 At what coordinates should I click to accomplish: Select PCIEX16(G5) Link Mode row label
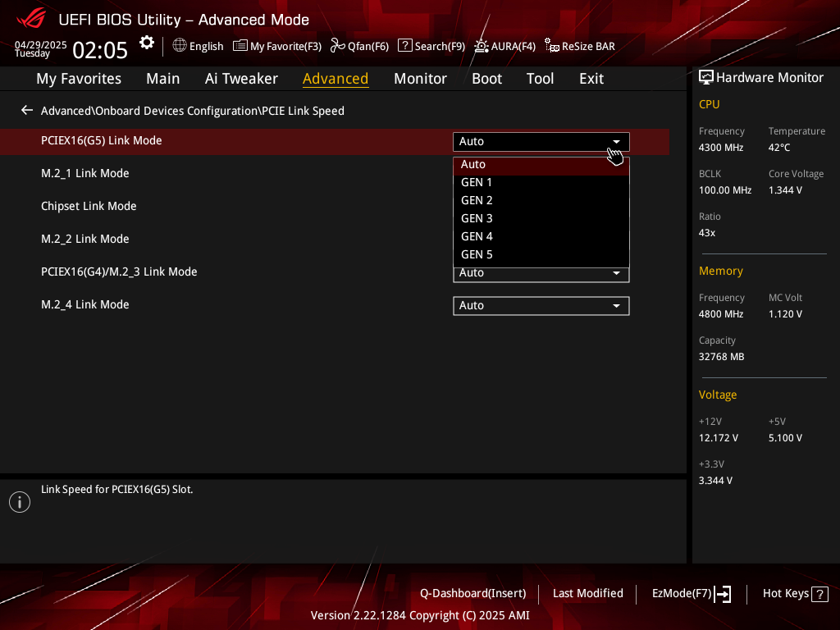101,141
